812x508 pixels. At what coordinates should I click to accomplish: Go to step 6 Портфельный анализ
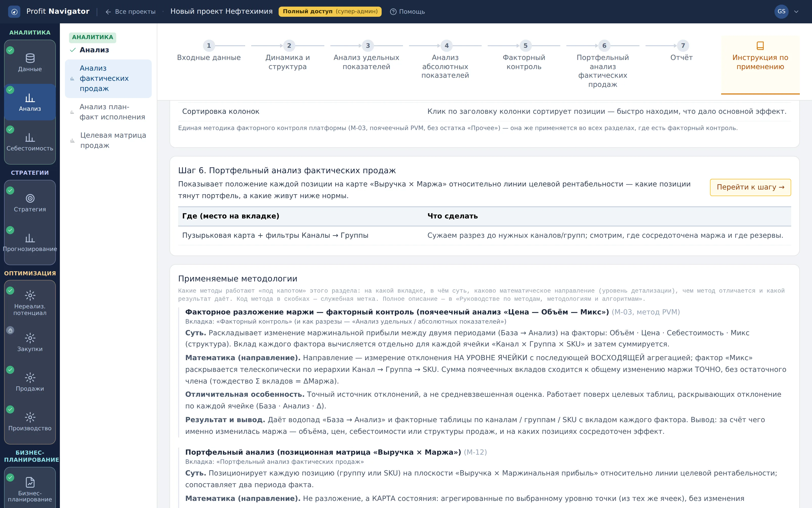603,65
